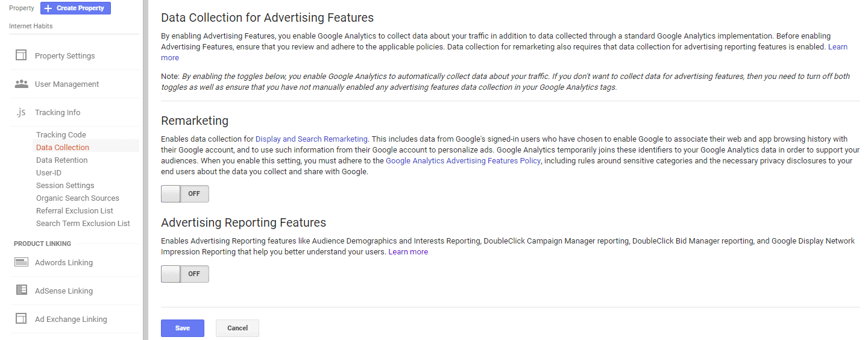Click the Remarketing section heading

tap(195, 121)
